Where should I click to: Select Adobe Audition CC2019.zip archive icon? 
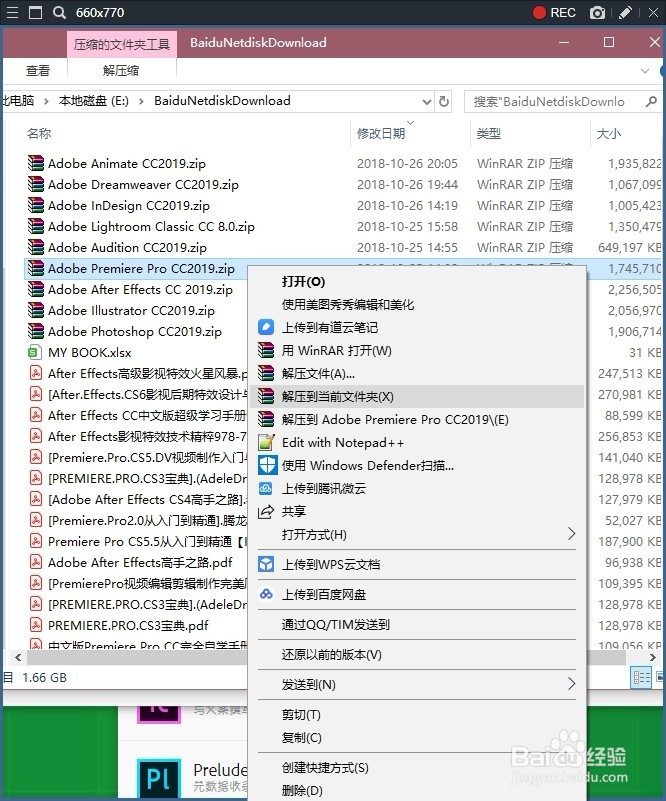[36, 247]
